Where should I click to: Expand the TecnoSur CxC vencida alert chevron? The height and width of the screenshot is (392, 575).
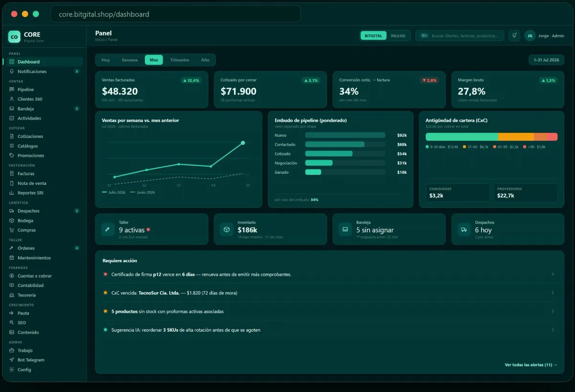tap(553, 293)
